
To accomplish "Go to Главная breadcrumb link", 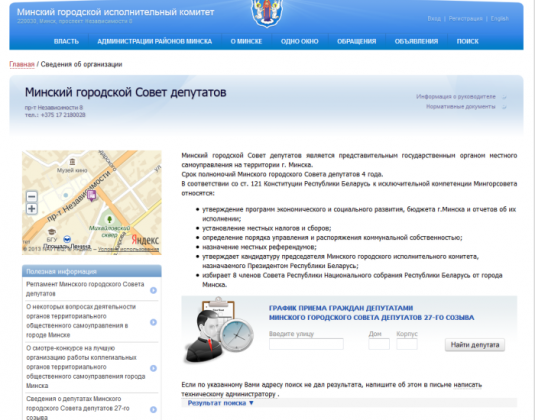I will (x=22, y=64).
